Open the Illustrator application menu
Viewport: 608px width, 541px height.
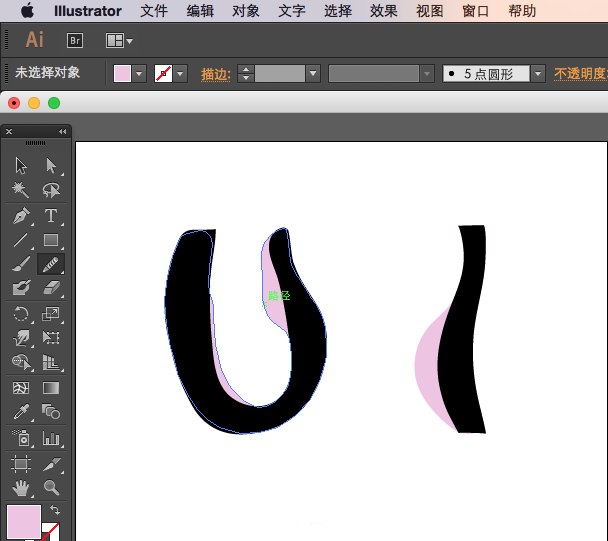pos(88,11)
